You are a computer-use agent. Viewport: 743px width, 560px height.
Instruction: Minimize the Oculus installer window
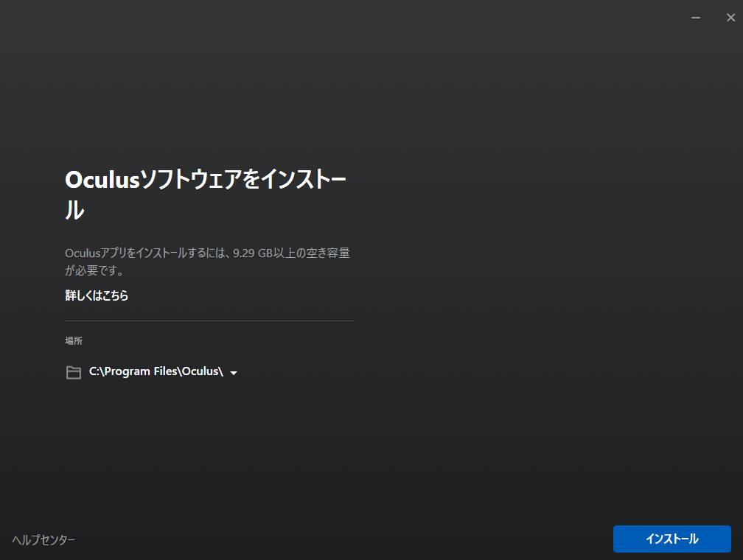pos(696,18)
